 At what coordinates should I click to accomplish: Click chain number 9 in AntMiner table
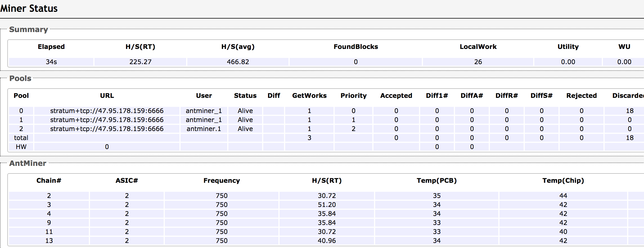49,223
